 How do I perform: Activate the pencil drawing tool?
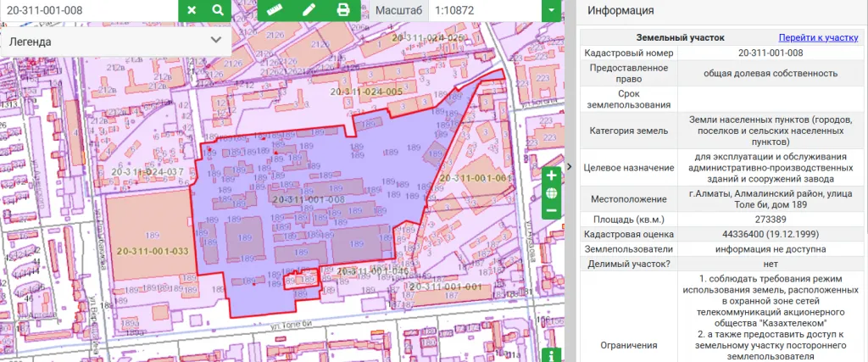[308, 10]
